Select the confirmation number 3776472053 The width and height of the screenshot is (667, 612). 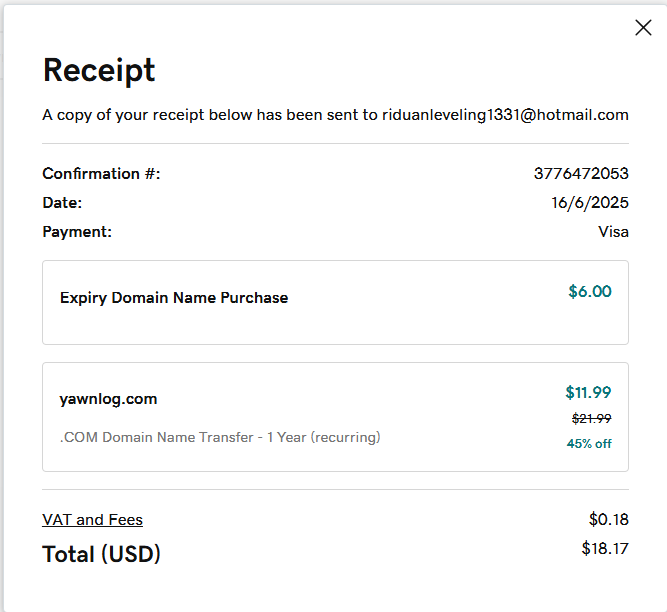581,174
